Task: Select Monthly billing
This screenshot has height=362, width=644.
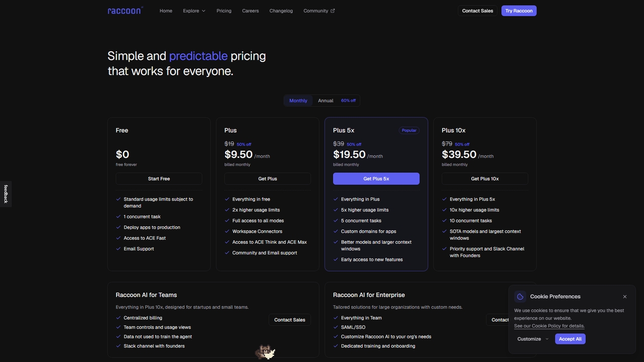Action: [x=298, y=101]
